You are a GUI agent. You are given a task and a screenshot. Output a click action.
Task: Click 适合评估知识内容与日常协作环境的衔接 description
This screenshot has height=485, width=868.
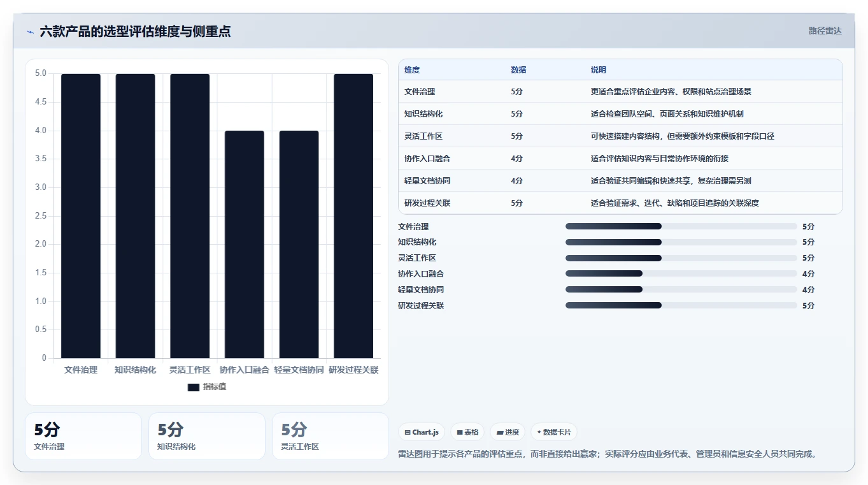click(660, 159)
